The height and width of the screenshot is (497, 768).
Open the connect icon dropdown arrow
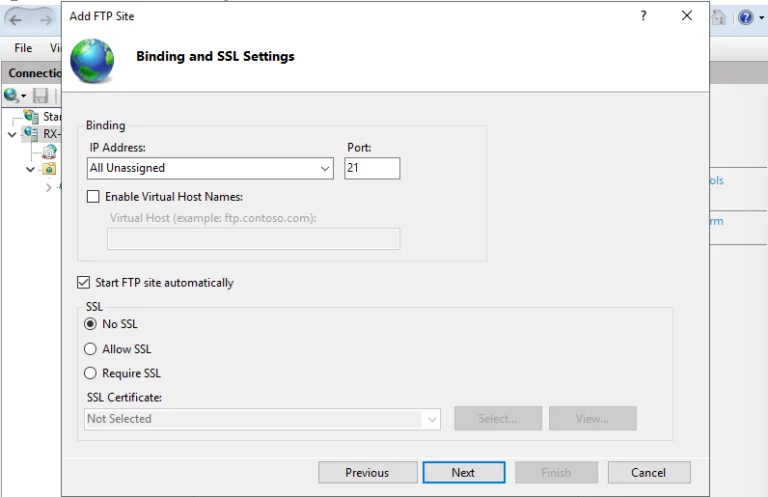24,95
